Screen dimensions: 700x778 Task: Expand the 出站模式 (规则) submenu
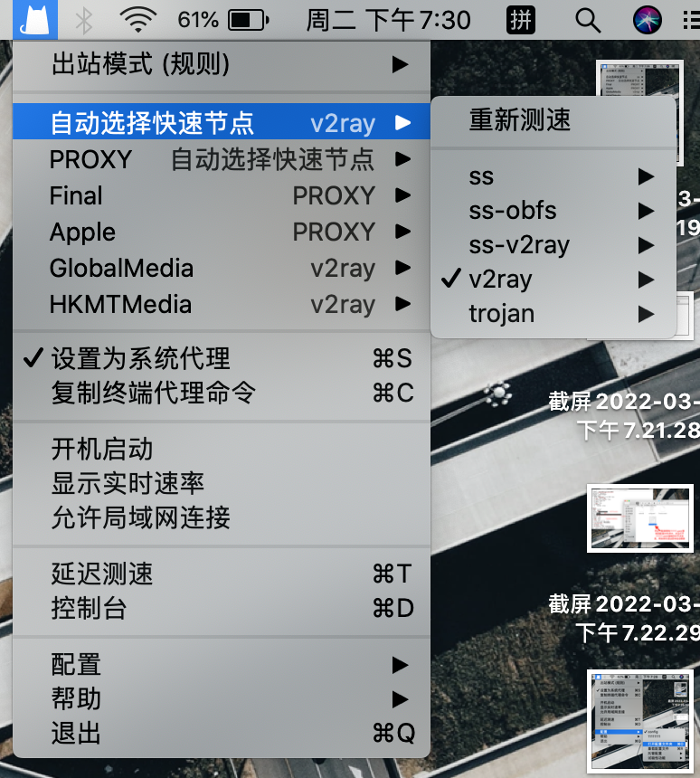(222, 64)
